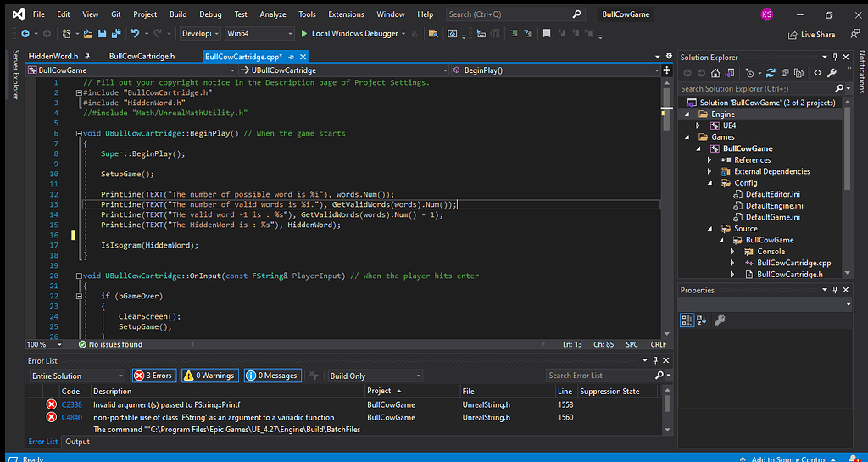Click the Properties panel Alphabetical sort icon
The height and width of the screenshot is (462, 868).
coord(702,320)
